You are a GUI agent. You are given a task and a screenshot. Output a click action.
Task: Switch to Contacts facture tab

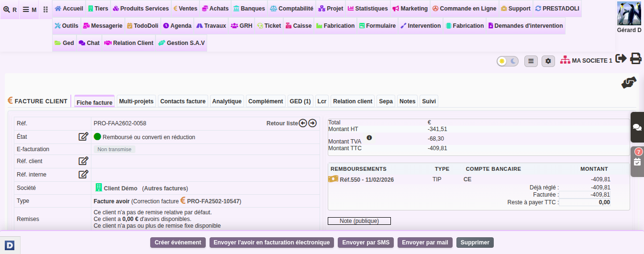tap(183, 101)
